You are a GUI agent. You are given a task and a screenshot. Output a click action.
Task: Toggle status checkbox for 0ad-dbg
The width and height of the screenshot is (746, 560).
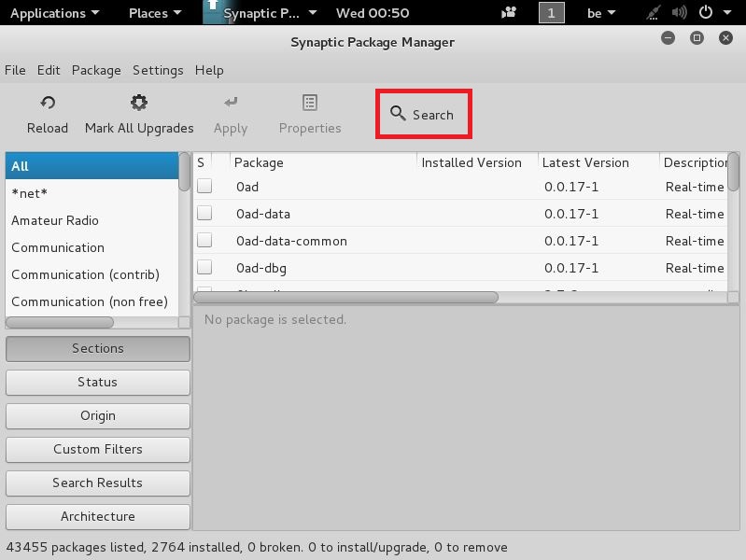204,267
